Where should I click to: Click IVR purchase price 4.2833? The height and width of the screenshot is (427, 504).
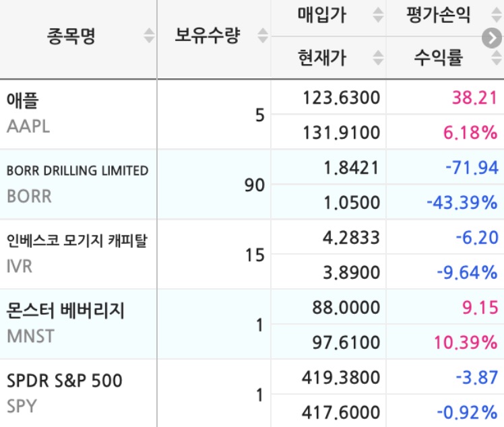(x=351, y=238)
